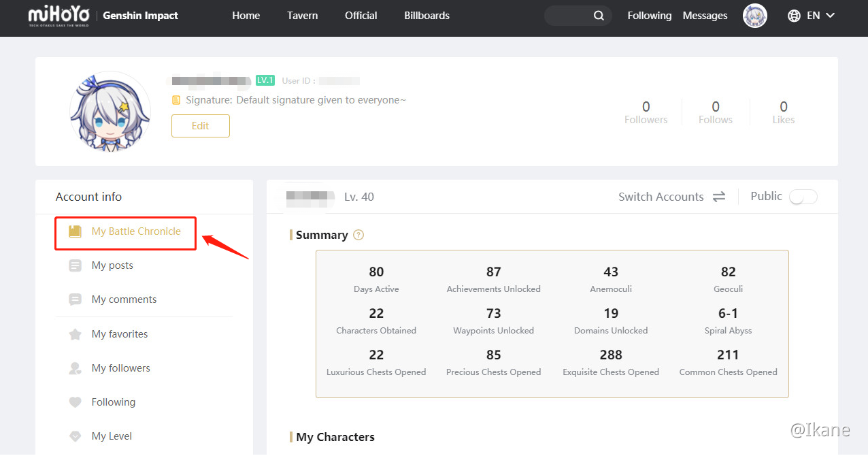868x456 pixels.
Task: Click the globe language icon
Action: coord(794,16)
